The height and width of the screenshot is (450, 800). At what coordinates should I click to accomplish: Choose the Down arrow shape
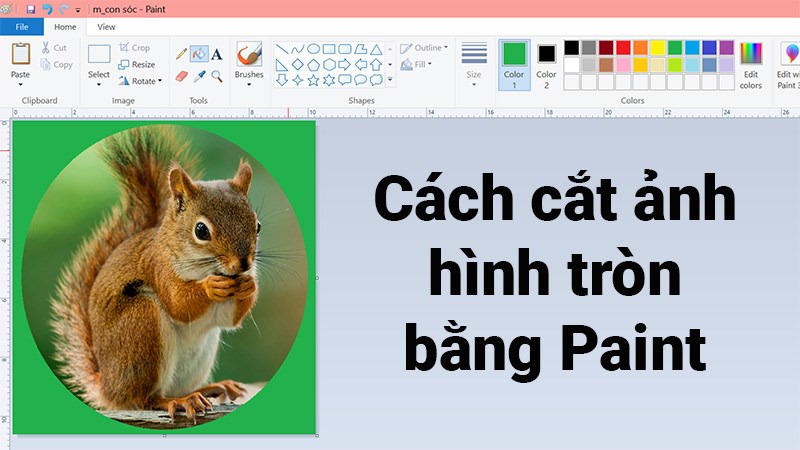(x=282, y=80)
